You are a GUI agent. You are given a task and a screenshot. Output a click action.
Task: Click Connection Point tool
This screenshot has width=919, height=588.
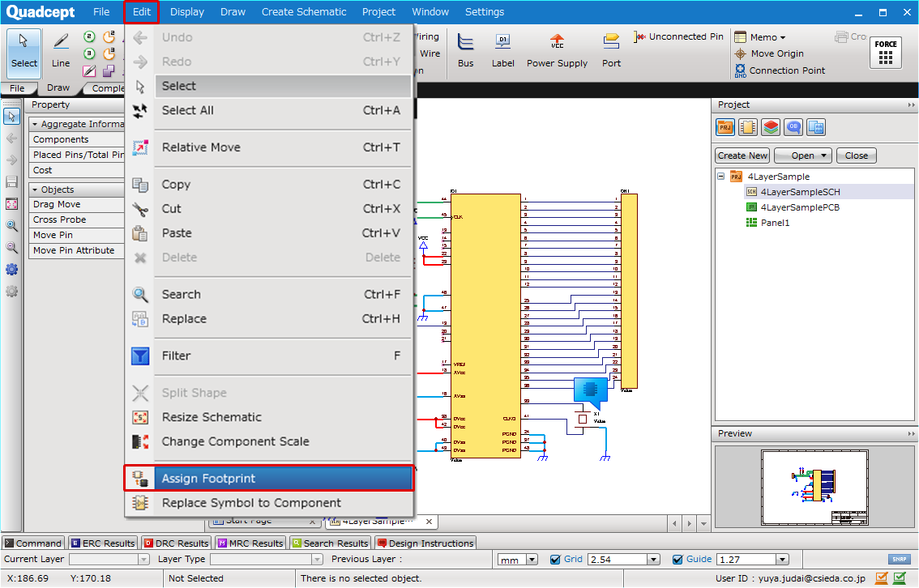780,70
